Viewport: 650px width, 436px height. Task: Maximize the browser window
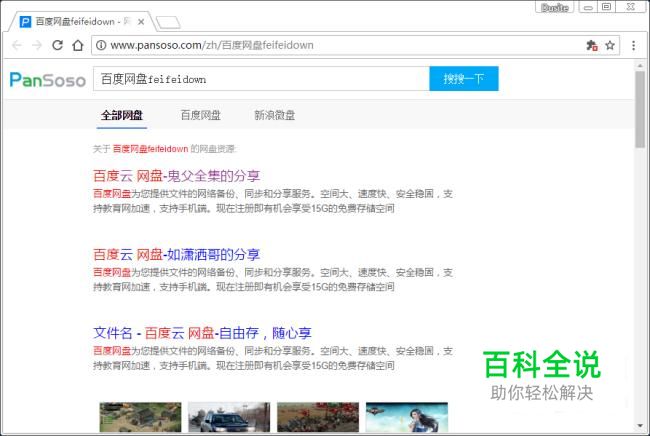pos(606,7)
